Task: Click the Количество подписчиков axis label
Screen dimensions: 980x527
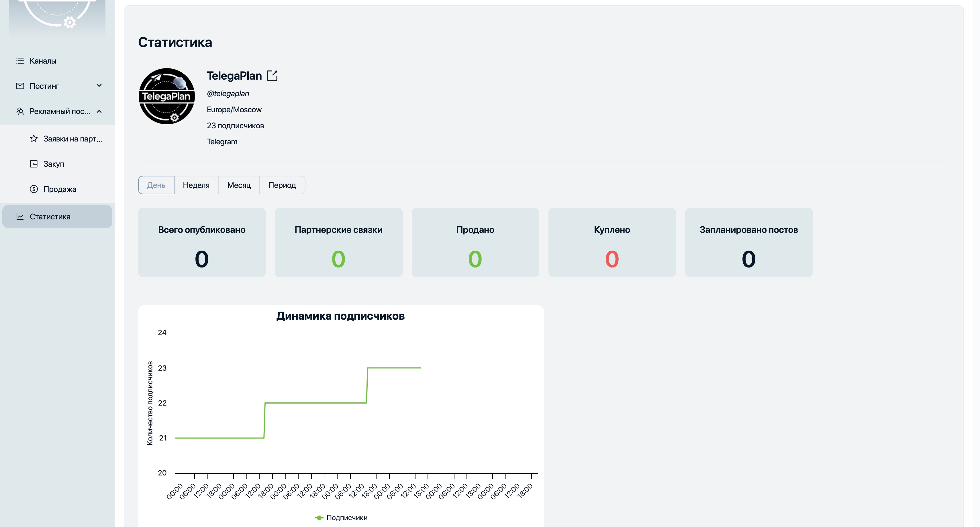Action: pos(150,403)
